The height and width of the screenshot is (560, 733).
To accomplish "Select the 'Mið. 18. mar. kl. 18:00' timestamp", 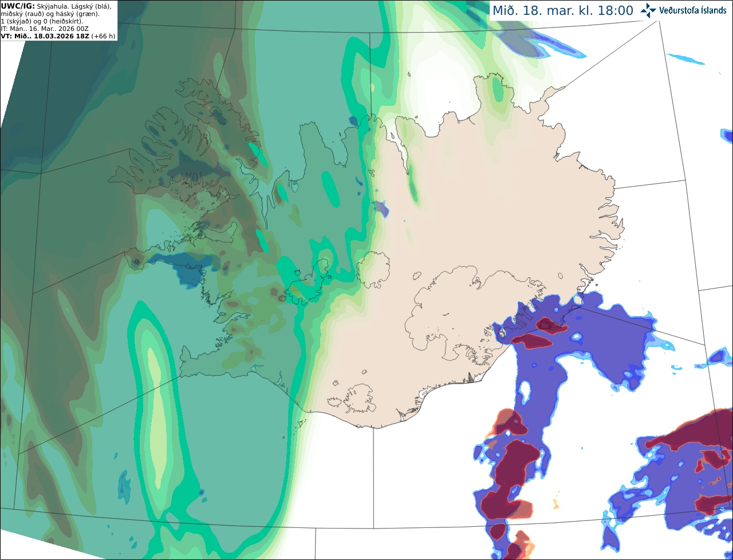I will pyautogui.click(x=563, y=11).
